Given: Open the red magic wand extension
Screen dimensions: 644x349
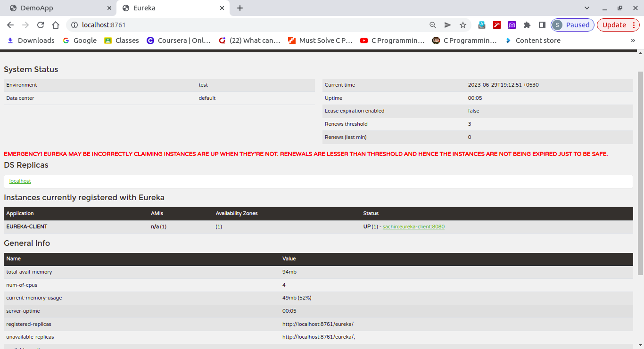Looking at the screenshot, I should (496, 25).
